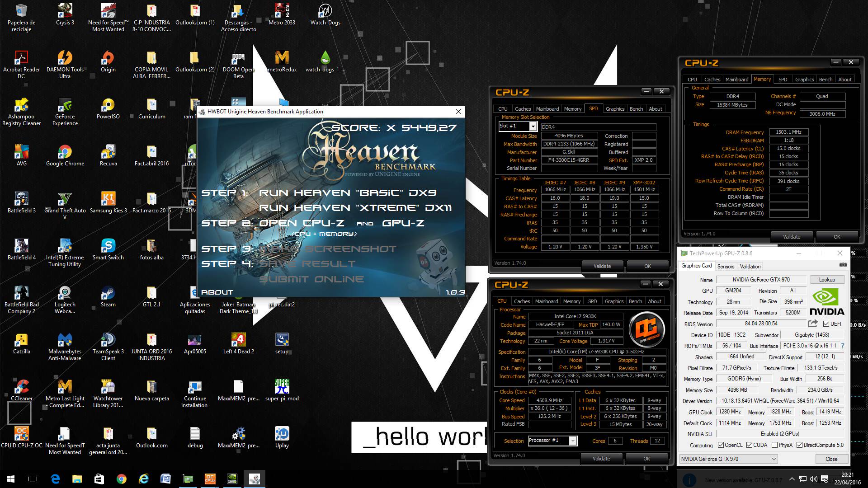Viewport: 868px width, 488px height.
Task: Launch Left 4 Dead 2 shortcut
Action: pyautogui.click(x=238, y=343)
